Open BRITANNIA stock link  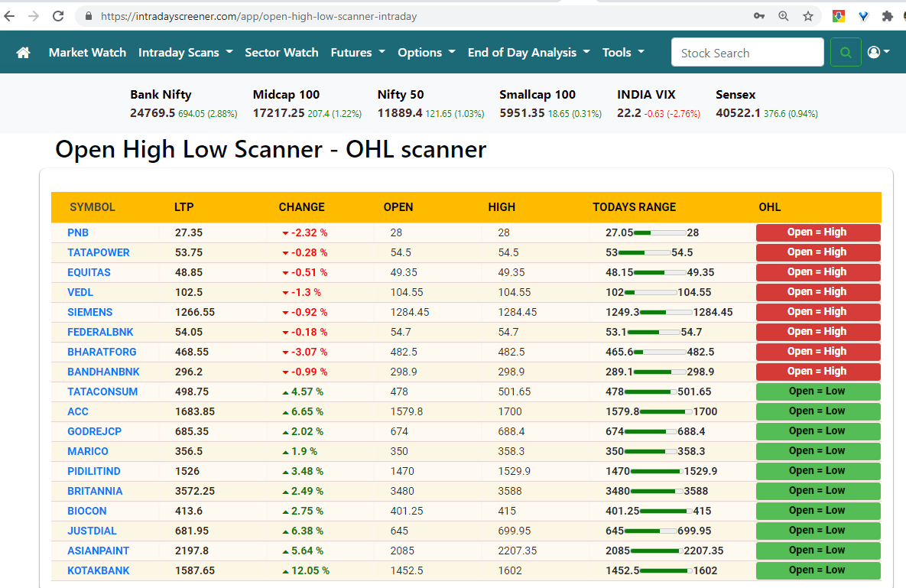pos(95,491)
